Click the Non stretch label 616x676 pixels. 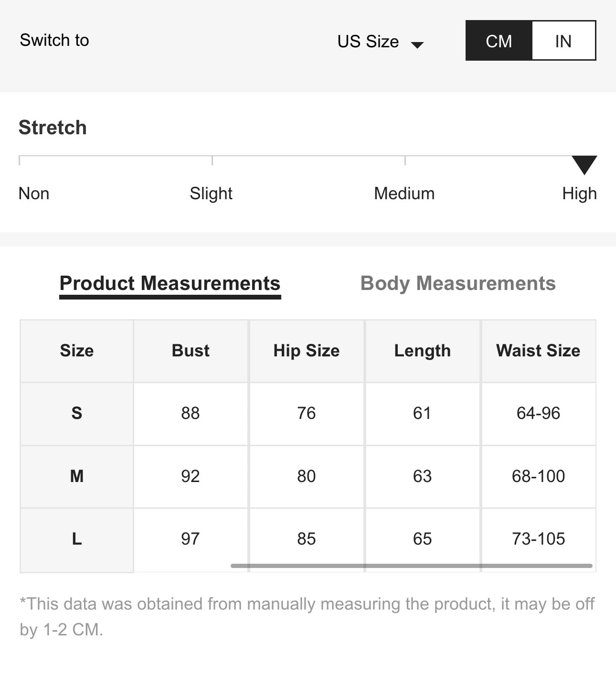click(33, 193)
